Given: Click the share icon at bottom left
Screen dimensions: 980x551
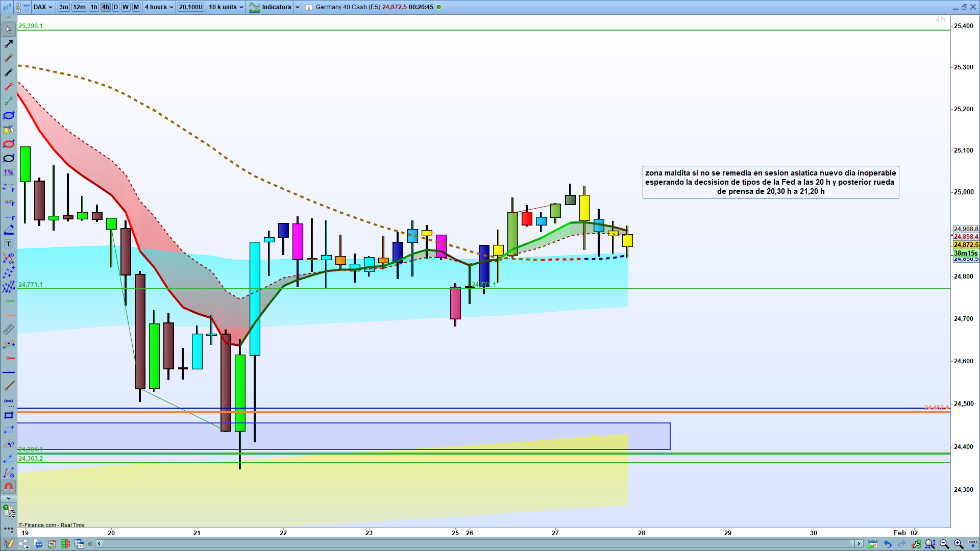Looking at the screenshot, I should [x=23, y=544].
